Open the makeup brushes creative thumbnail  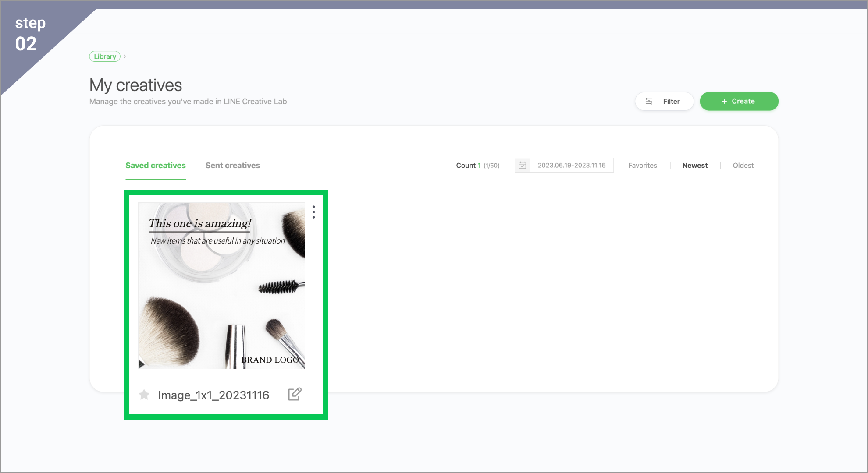pyautogui.click(x=221, y=286)
